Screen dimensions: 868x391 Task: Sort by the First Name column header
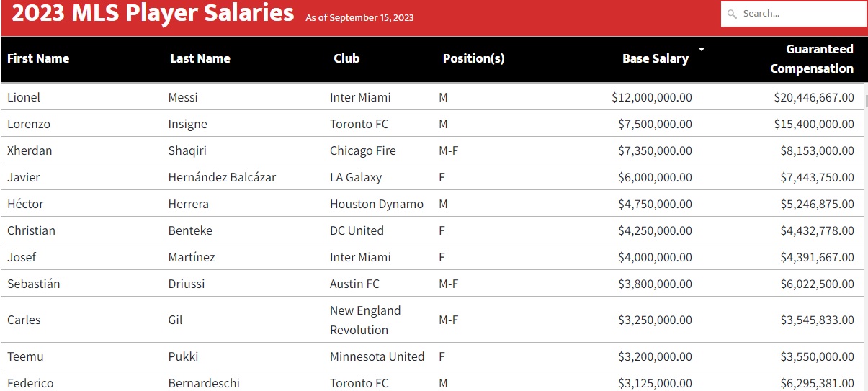(38, 58)
